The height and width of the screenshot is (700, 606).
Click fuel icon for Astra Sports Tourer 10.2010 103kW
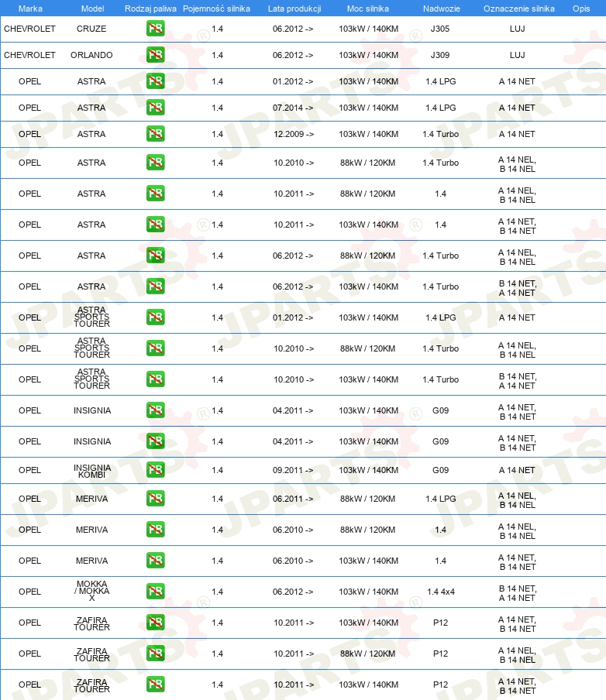(156, 379)
